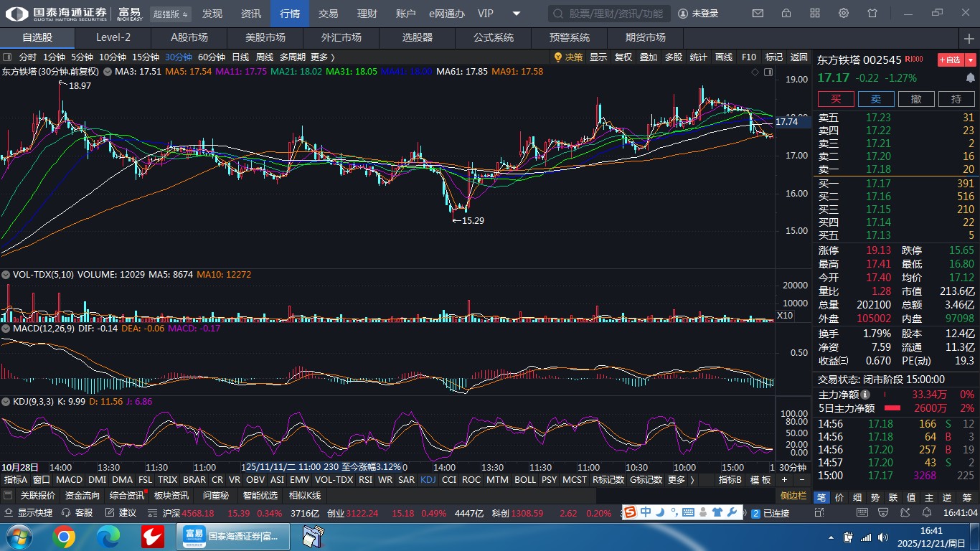
Task: Expand the dropdown arrow after VIP
Action: click(517, 14)
